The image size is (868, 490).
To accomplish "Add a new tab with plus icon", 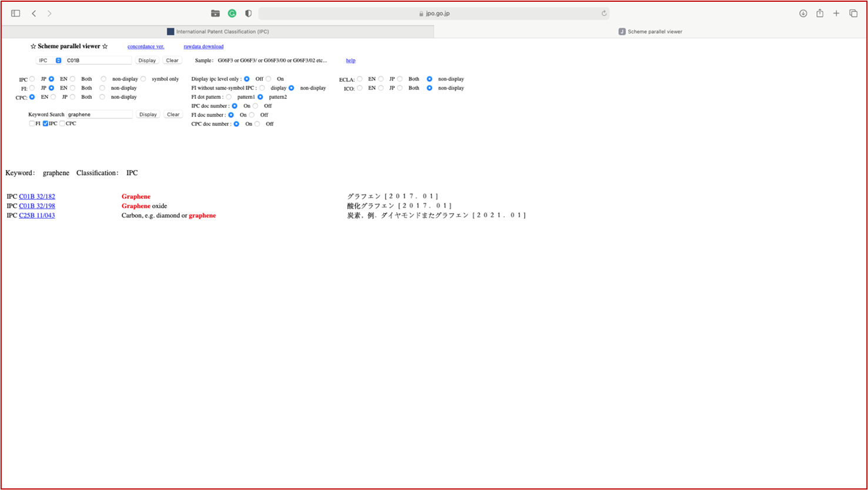I will 836,14.
